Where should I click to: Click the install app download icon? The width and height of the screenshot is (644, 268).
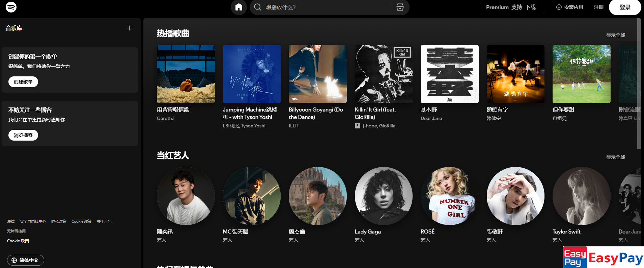(x=559, y=7)
